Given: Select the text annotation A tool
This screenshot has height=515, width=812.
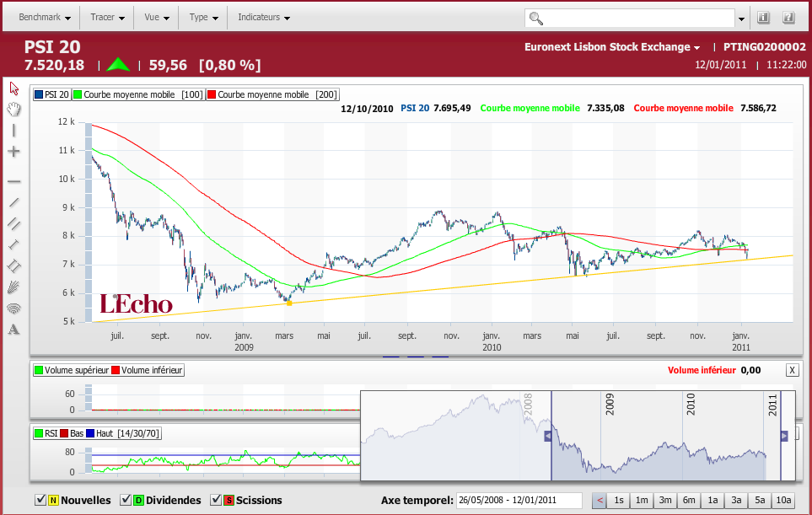Looking at the screenshot, I should coord(14,330).
